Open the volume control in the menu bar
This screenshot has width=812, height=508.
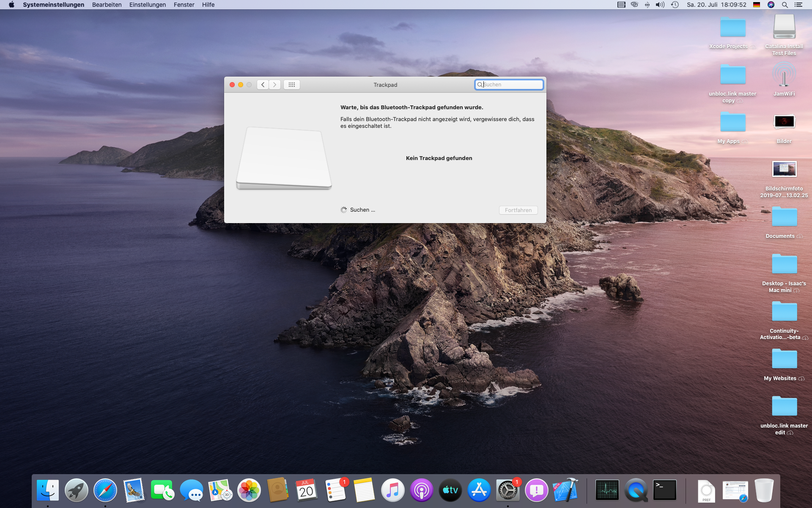pyautogui.click(x=660, y=5)
